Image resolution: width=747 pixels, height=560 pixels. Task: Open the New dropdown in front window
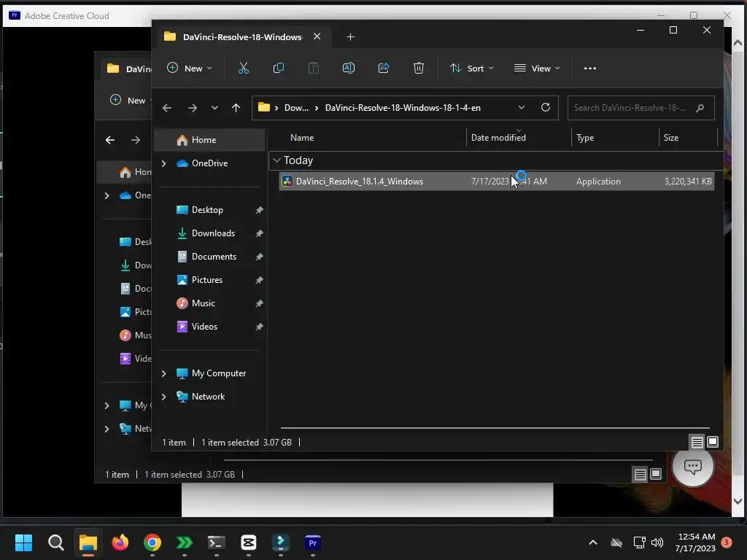pyautogui.click(x=189, y=68)
